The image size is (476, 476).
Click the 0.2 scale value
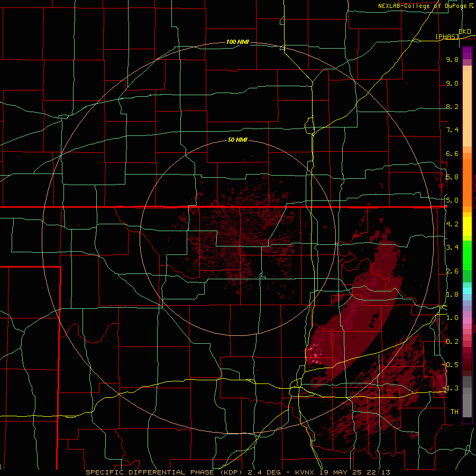coord(452,342)
